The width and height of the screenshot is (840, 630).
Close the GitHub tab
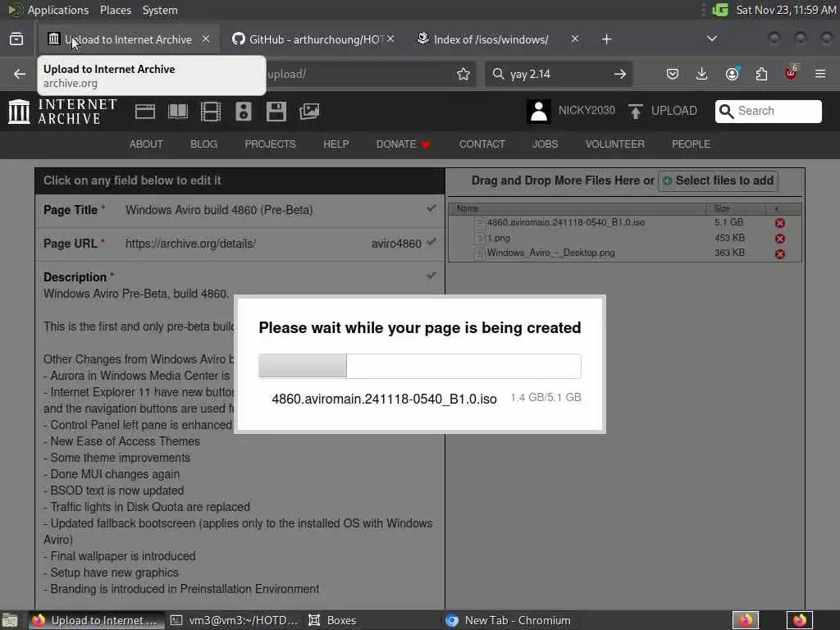click(x=390, y=39)
